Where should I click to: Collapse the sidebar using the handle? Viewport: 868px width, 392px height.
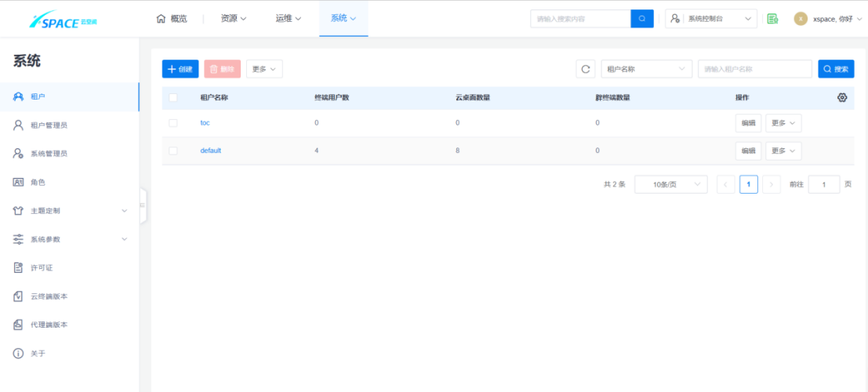click(x=143, y=205)
